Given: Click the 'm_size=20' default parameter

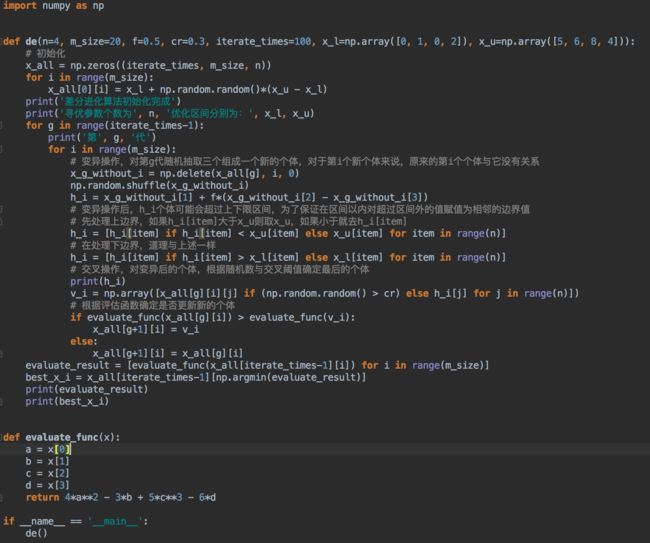Looking at the screenshot, I should coord(95,41).
